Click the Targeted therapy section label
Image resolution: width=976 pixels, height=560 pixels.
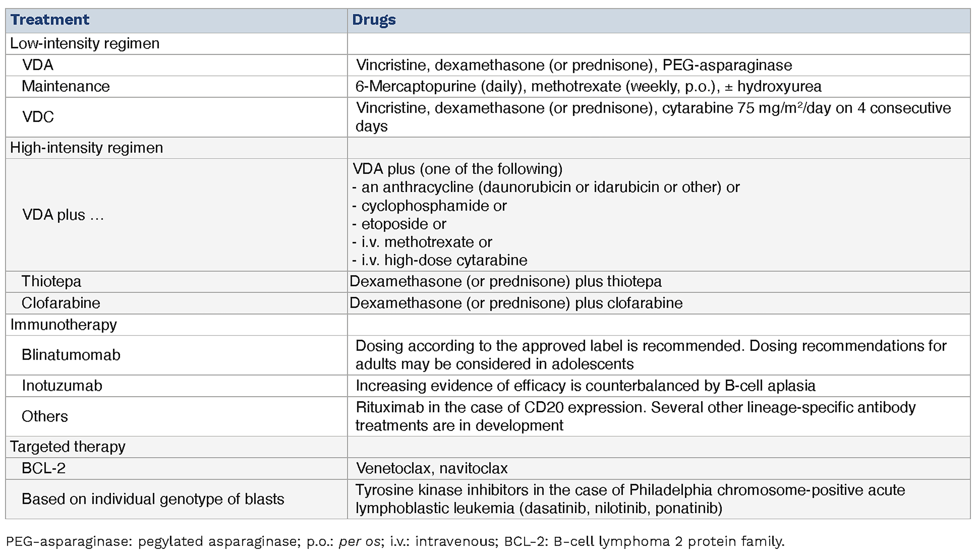coord(68,447)
